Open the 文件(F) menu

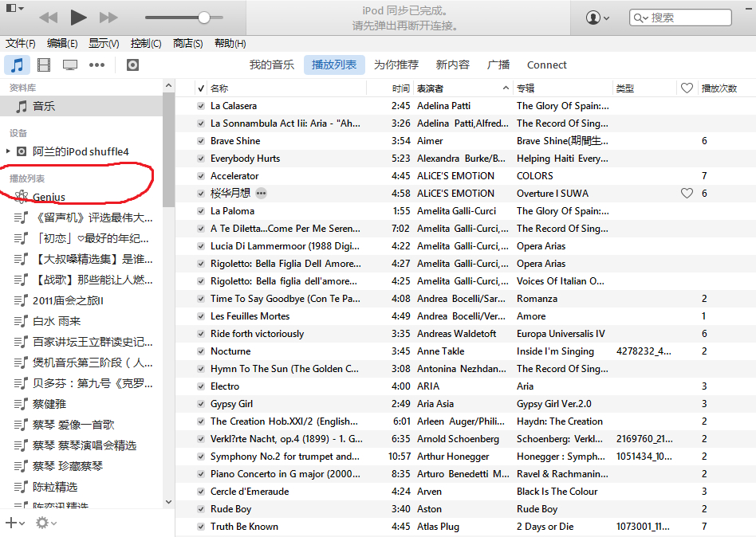click(x=20, y=43)
